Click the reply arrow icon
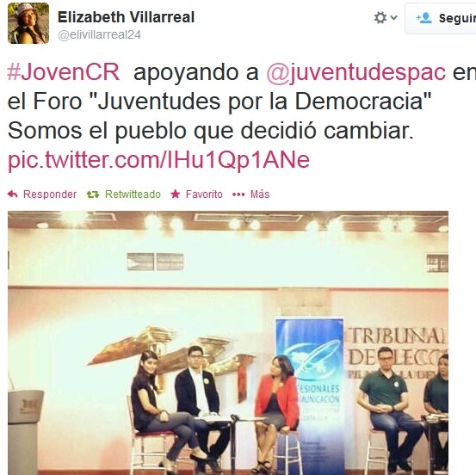476x475 pixels. [x=12, y=194]
